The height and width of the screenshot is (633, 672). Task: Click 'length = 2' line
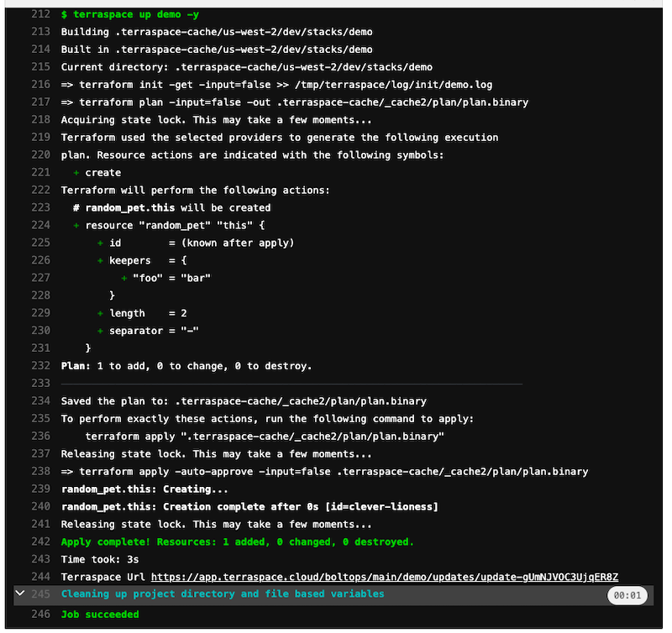[142, 313]
